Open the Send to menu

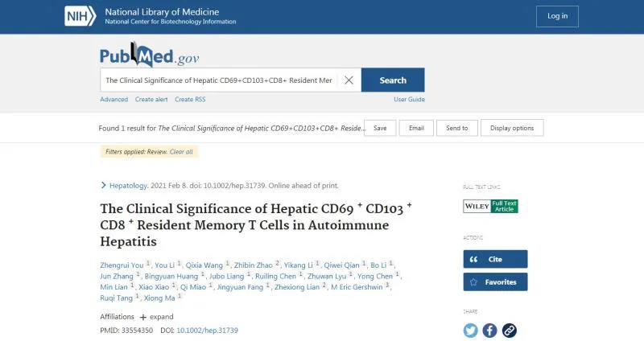coord(457,128)
